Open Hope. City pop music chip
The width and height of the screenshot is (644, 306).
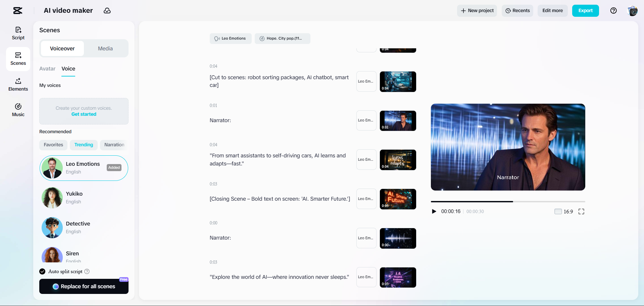point(283,39)
